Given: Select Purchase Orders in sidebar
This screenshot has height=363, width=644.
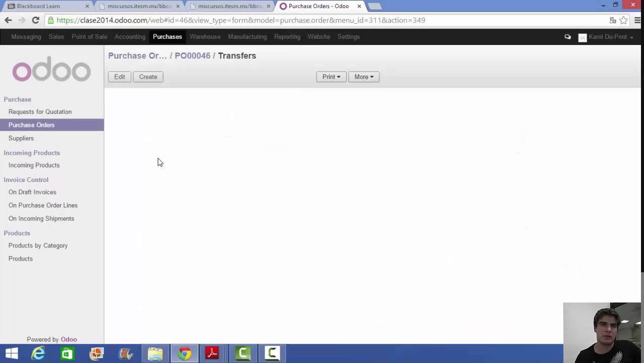Looking at the screenshot, I should click(x=52, y=125).
